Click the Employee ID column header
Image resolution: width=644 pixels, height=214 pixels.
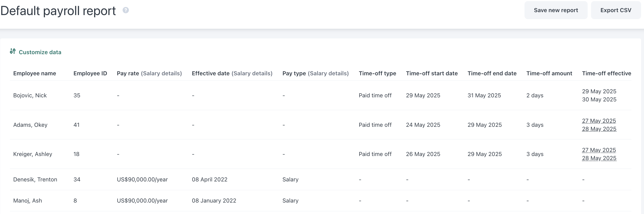[x=90, y=73]
